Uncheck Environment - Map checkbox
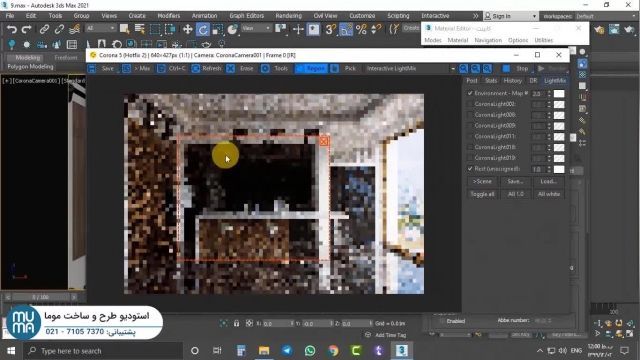Screen dimensions: 640x360 (x=470, y=93)
